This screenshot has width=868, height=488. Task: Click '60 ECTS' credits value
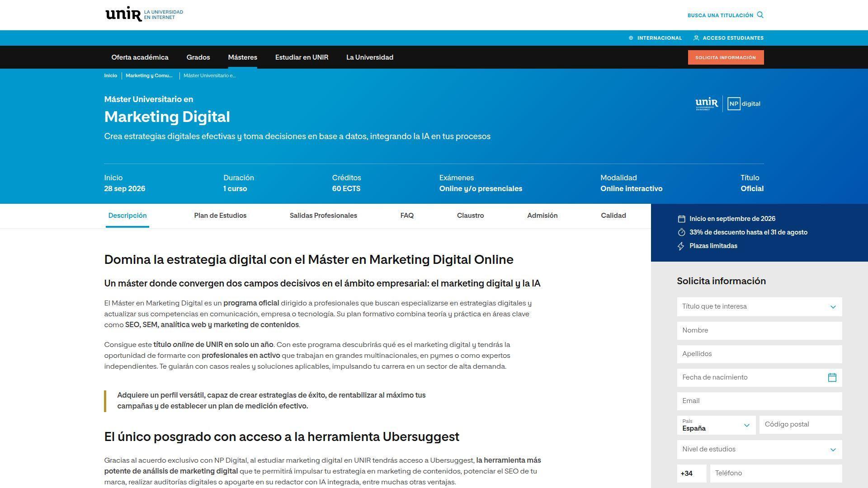346,189
